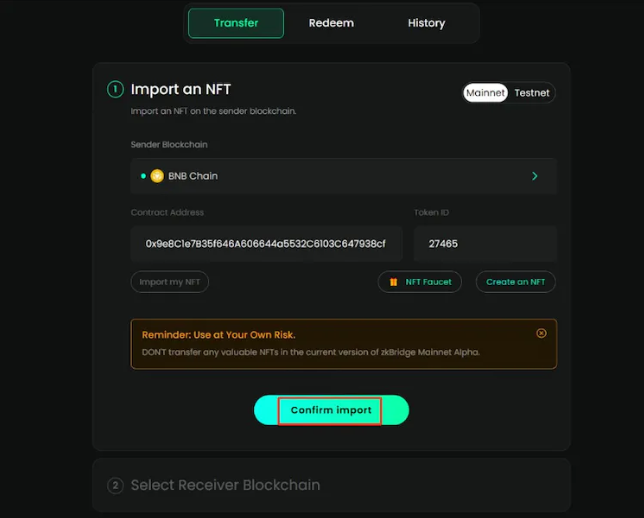The height and width of the screenshot is (518, 644).
Task: Focus the Token ID input field
Action: point(485,244)
